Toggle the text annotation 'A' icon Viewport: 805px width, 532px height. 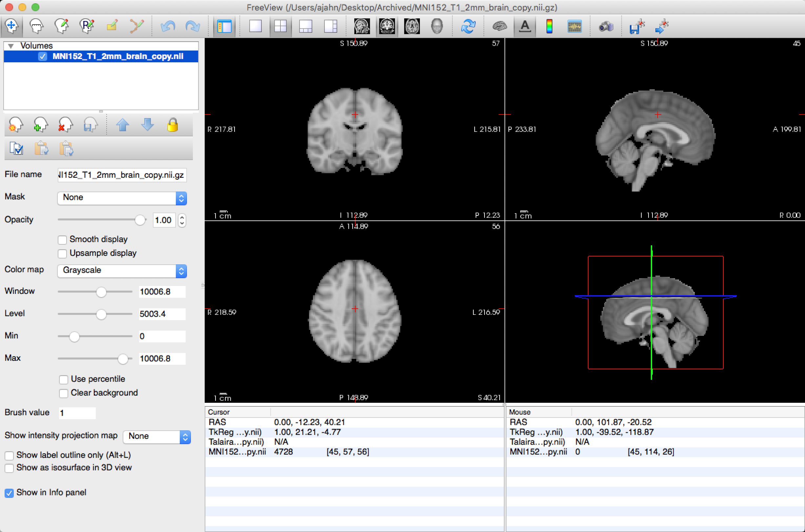tap(525, 26)
